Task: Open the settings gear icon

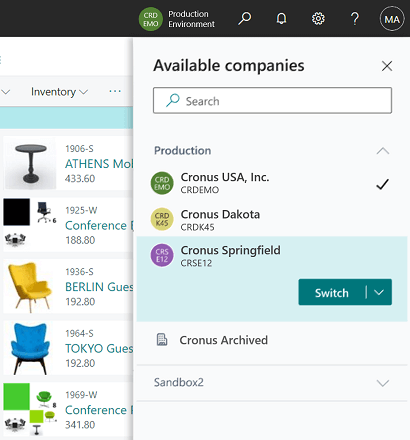Action: click(x=318, y=19)
